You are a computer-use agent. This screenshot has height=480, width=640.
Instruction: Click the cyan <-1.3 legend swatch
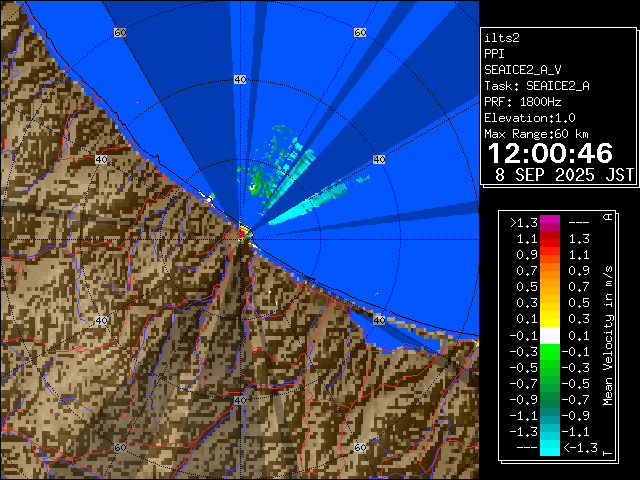click(x=549, y=448)
